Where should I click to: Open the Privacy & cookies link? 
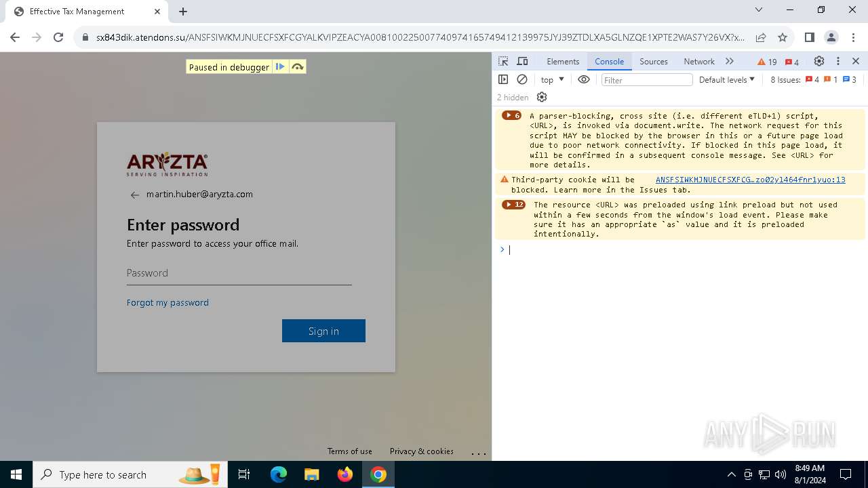tap(421, 451)
